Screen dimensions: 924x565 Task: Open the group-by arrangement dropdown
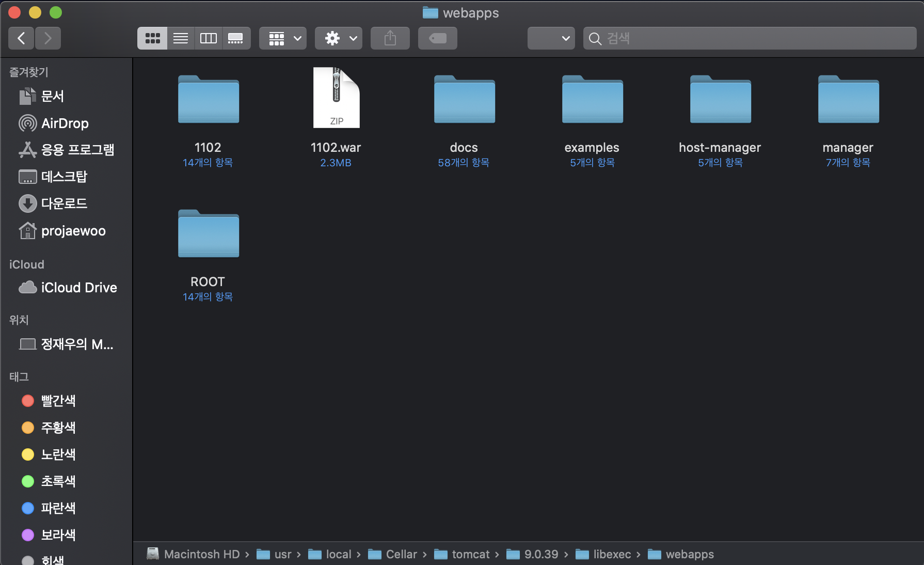(x=283, y=38)
